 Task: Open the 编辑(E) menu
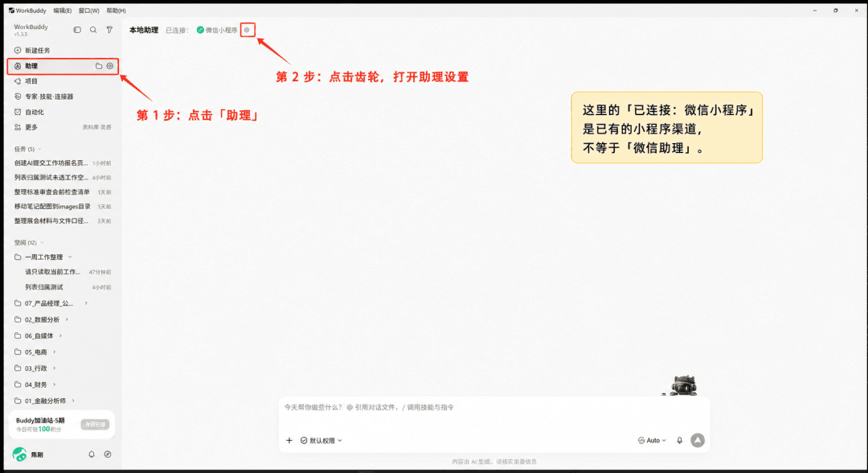[x=63, y=10]
